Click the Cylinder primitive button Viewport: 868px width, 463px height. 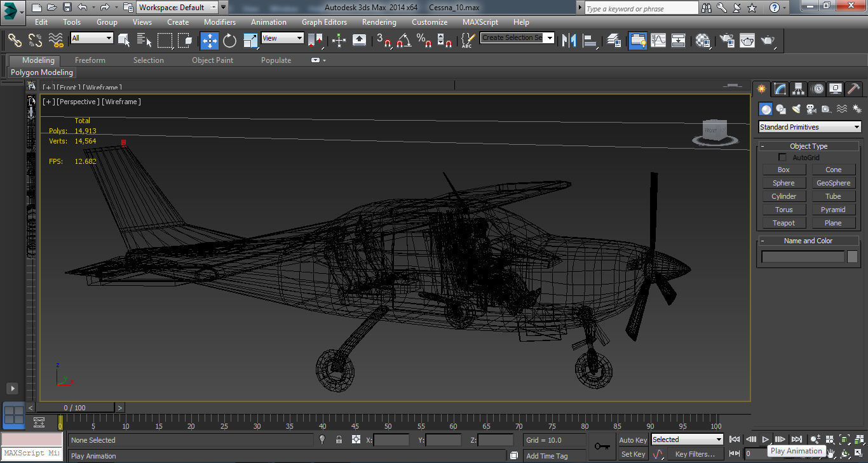click(783, 196)
